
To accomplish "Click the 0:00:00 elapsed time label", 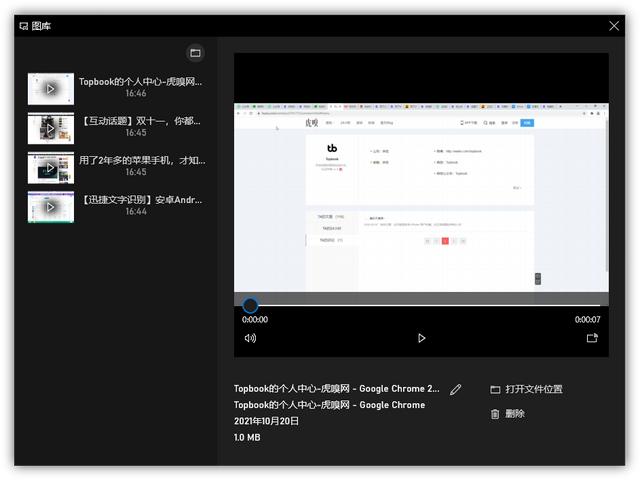I will [x=255, y=320].
